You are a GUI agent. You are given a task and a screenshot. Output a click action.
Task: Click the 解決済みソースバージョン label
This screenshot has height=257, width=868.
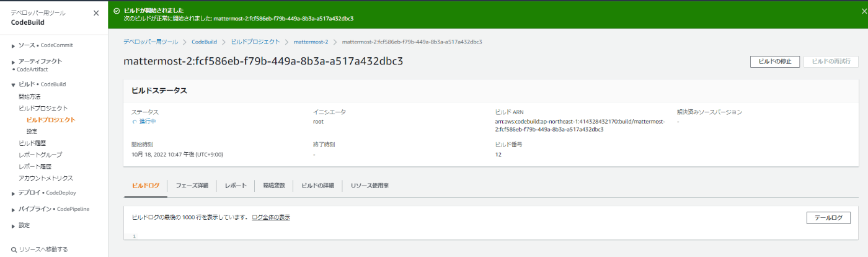709,112
